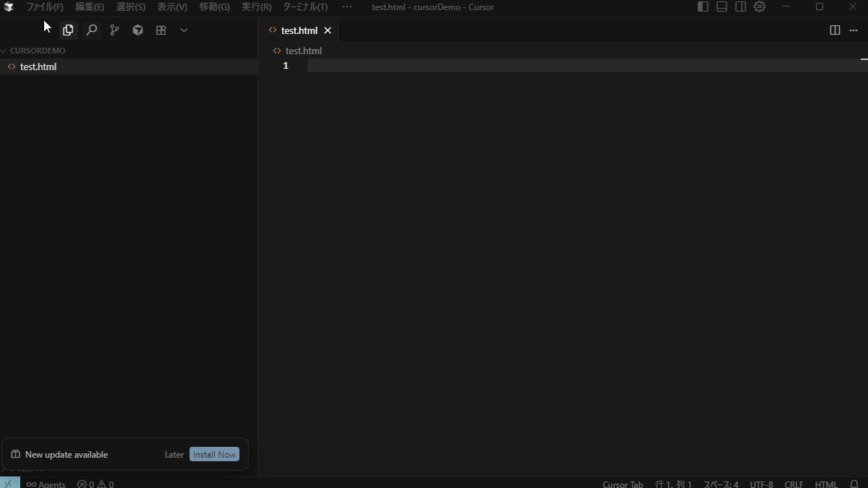
Task: Open the Extensions view icon
Action: [x=161, y=30]
